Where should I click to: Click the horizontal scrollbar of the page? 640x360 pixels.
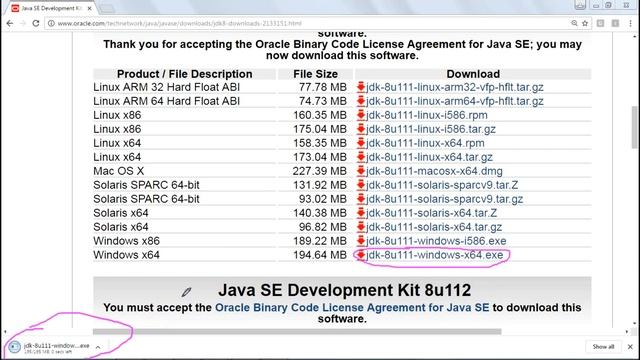pyautogui.click(x=297, y=332)
